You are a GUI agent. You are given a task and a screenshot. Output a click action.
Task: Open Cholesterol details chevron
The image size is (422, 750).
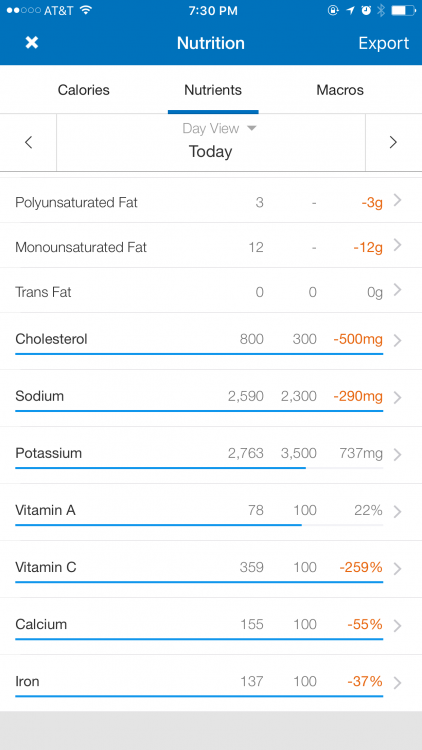click(397, 340)
